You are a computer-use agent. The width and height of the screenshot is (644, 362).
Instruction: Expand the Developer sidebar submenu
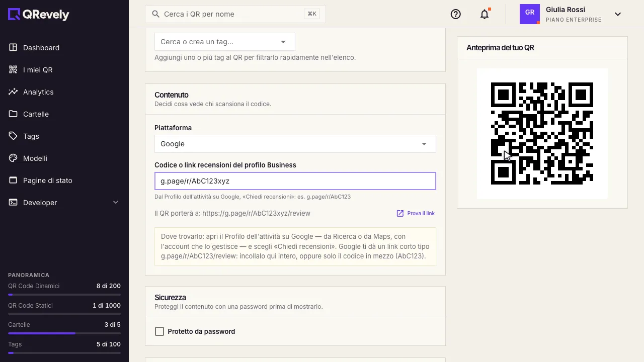tap(116, 203)
